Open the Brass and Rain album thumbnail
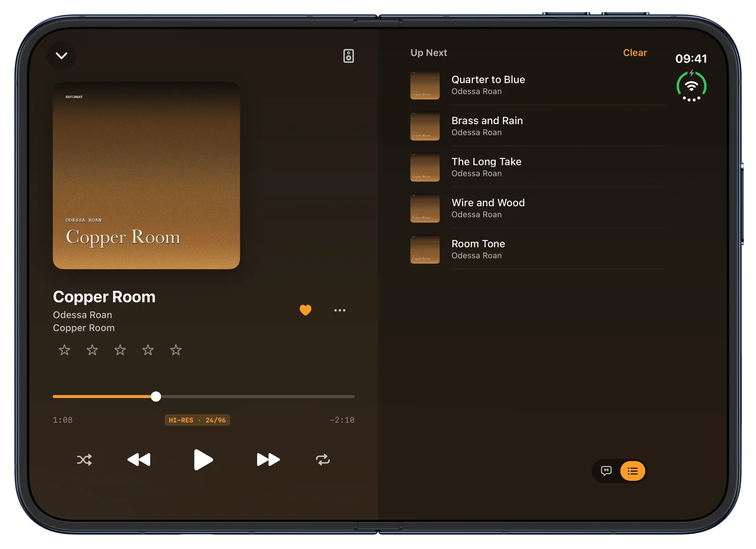This screenshot has height=549, width=756. point(425,126)
